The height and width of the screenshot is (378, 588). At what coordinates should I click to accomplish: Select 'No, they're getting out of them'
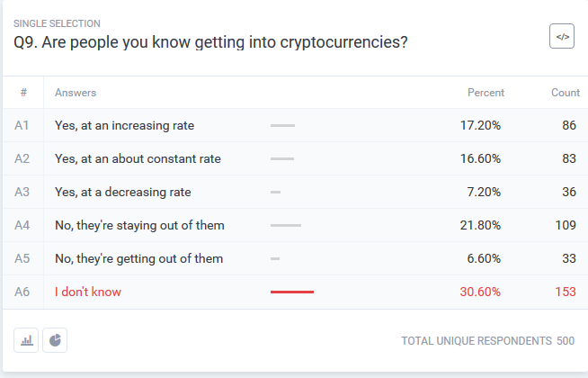point(138,258)
